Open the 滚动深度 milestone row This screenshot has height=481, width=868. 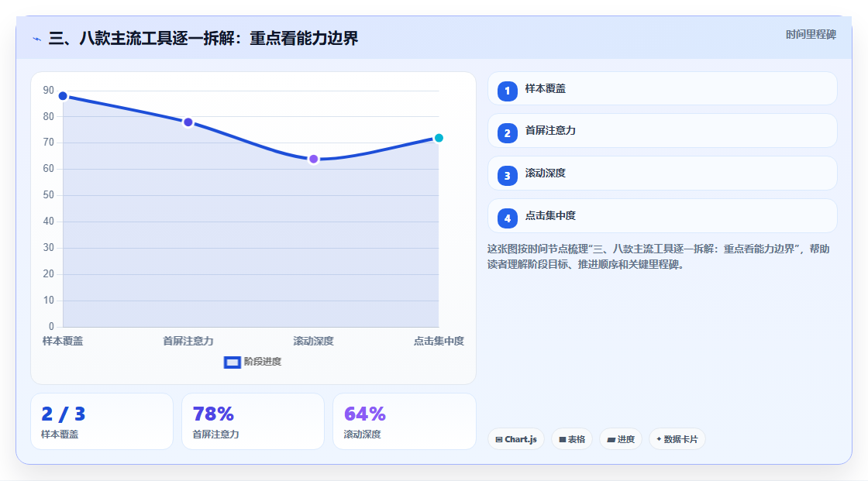(x=662, y=174)
